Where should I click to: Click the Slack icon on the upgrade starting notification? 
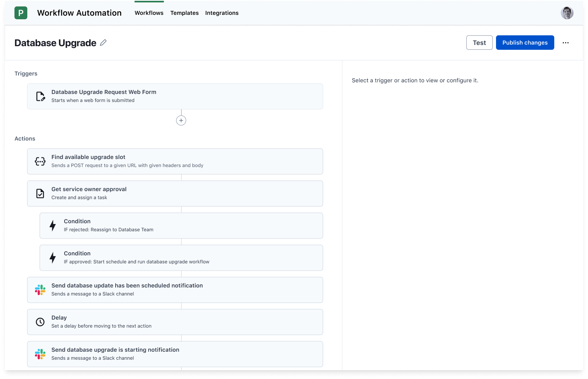pos(40,354)
